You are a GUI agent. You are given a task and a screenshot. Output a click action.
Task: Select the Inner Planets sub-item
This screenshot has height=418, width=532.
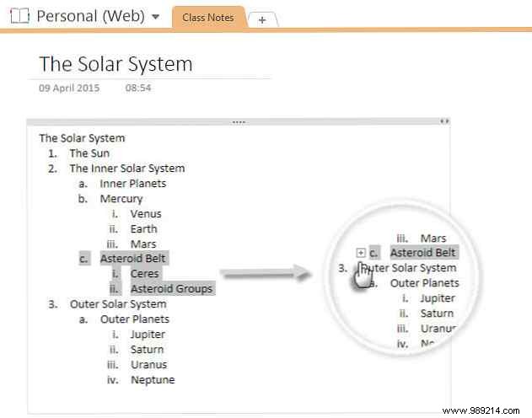(132, 184)
